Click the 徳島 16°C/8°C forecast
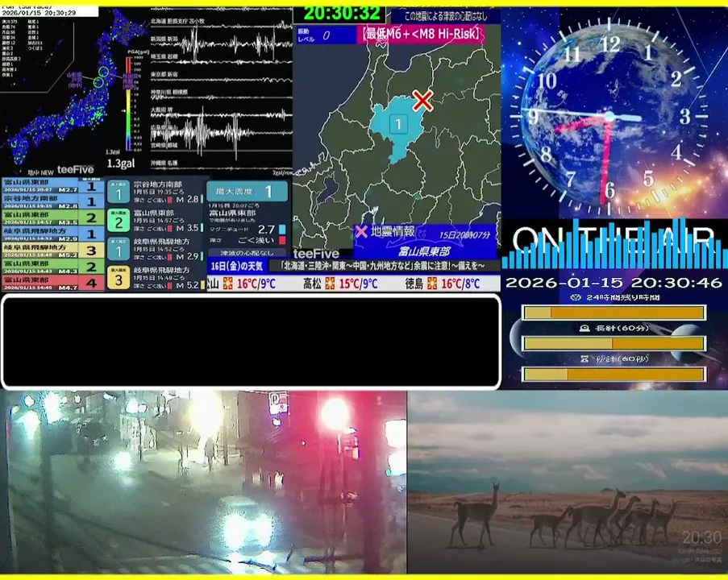The width and height of the screenshot is (728, 580). click(443, 283)
